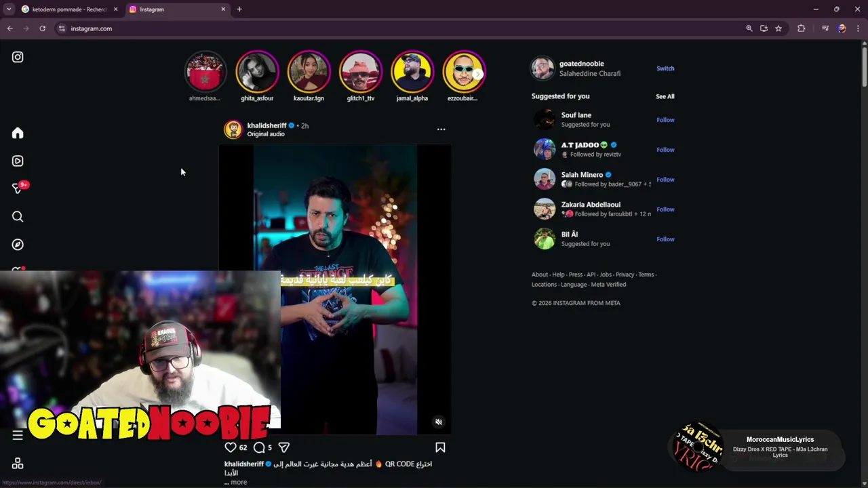Image resolution: width=868 pixels, height=488 pixels.
Task: Follow Bil Âl
Action: coord(665,239)
